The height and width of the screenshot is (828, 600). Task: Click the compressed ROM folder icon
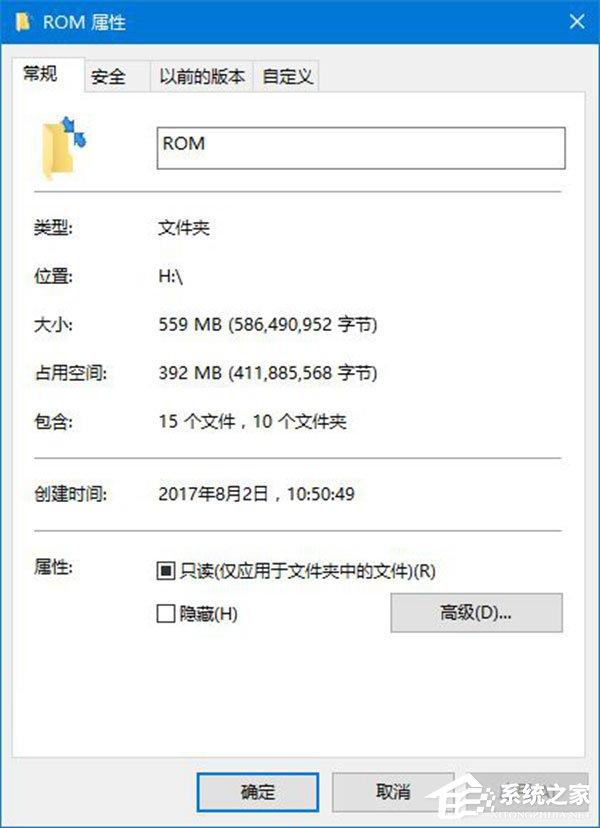pyautogui.click(x=64, y=148)
